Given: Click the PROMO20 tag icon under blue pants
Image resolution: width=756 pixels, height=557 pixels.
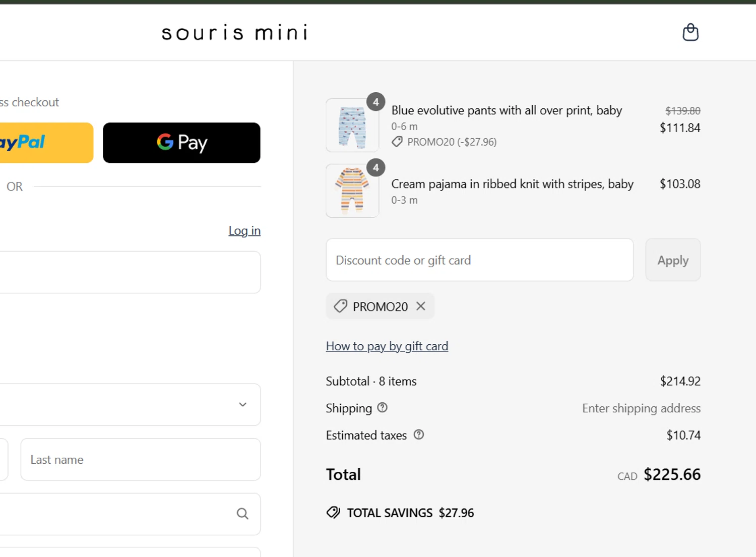Looking at the screenshot, I should click(x=397, y=142).
